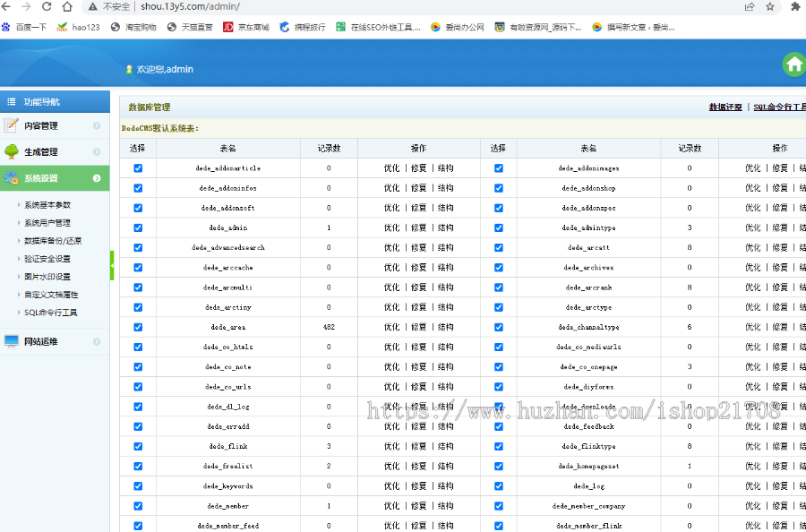Uncheck the dede_admin table checkbox

(x=138, y=227)
